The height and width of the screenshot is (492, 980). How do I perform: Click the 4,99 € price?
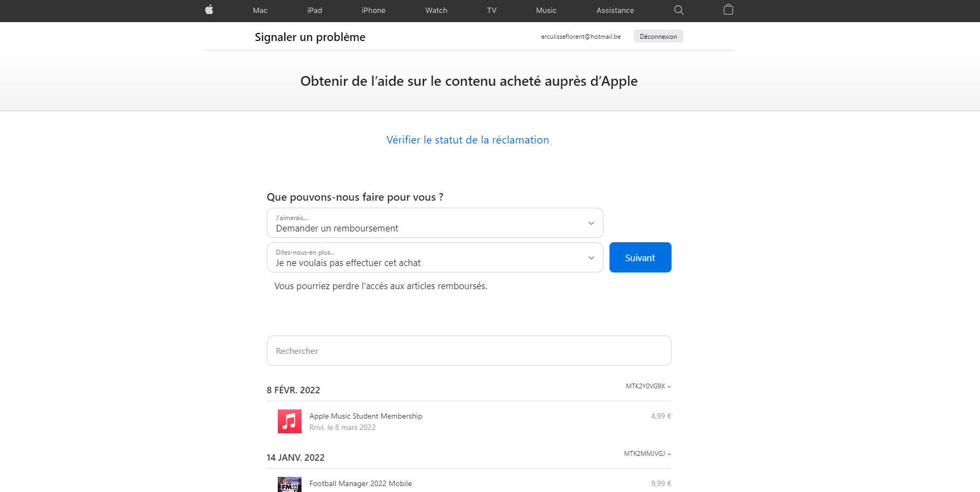(661, 416)
